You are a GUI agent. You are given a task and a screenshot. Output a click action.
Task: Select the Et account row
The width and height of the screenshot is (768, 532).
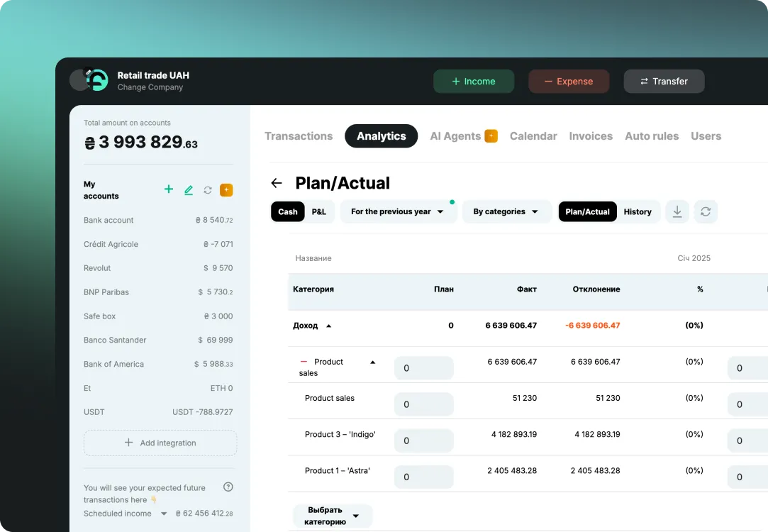pyautogui.click(x=158, y=388)
